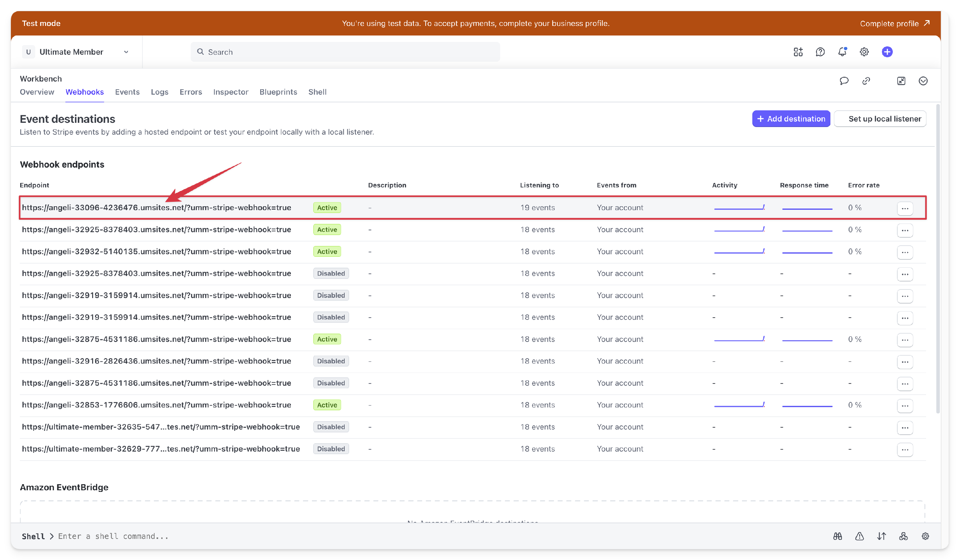Open the Errors tab
Screen dimensions: 960x560
(x=190, y=92)
